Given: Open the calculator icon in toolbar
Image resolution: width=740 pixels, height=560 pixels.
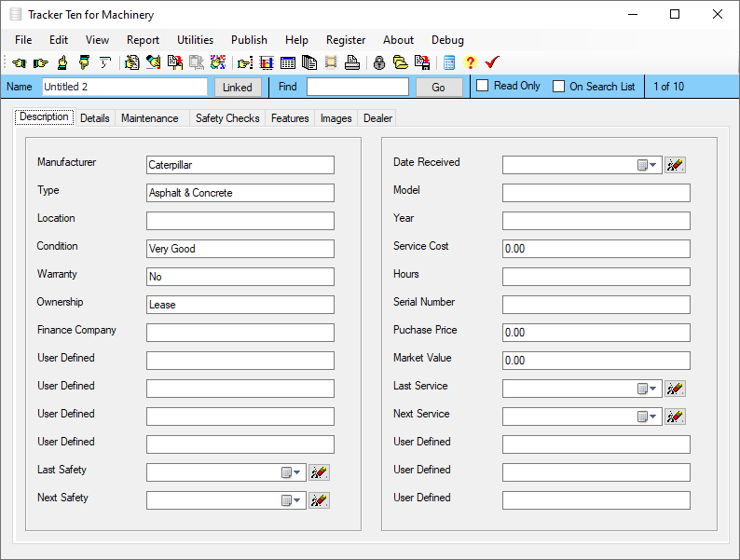Looking at the screenshot, I should pos(449,63).
